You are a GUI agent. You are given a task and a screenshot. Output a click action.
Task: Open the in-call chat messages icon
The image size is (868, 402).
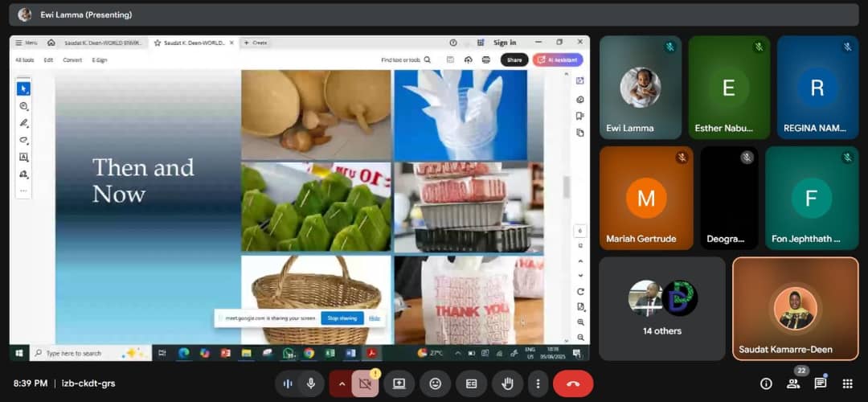821,384
